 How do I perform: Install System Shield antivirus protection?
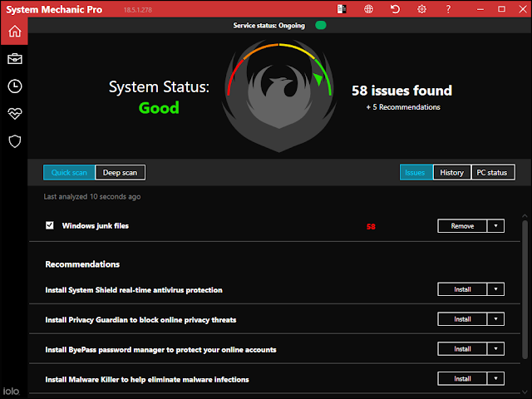coord(462,289)
